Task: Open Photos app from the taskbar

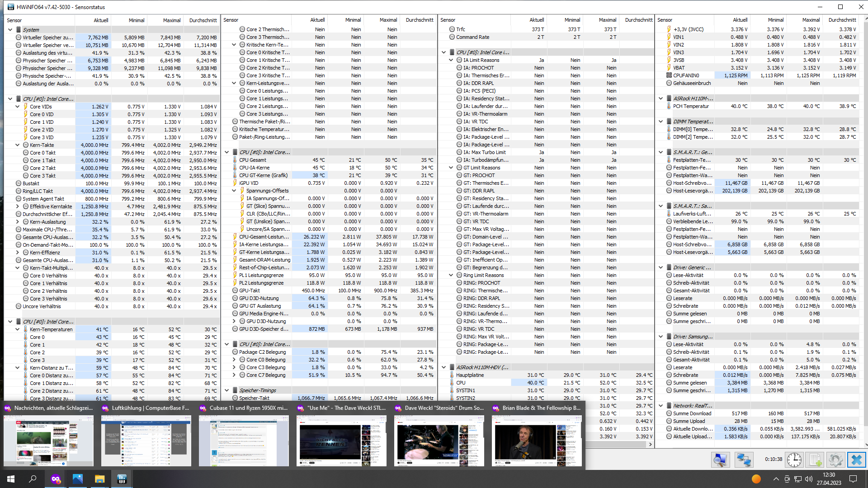Action: [78, 479]
